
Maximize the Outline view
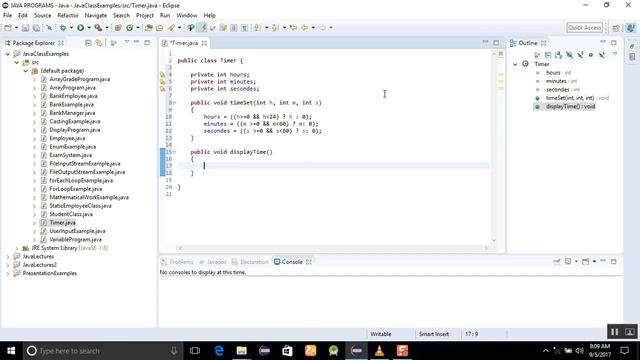pos(614,42)
